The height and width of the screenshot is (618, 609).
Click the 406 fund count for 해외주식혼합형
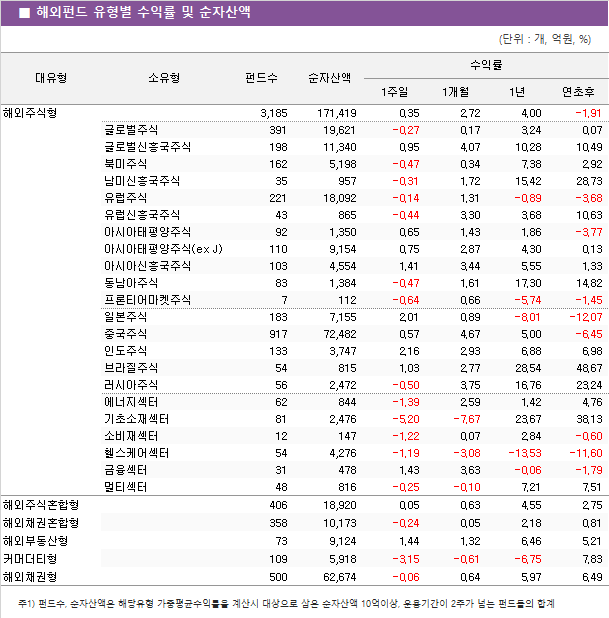278,505
